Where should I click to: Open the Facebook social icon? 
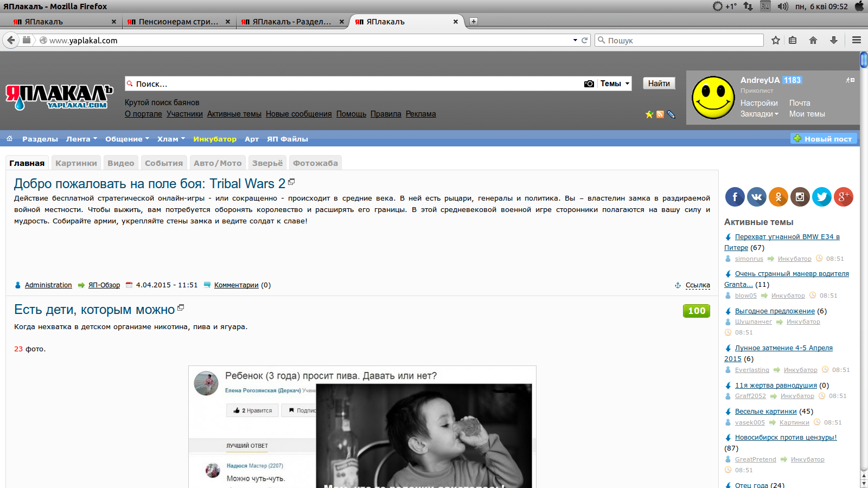pyautogui.click(x=735, y=197)
